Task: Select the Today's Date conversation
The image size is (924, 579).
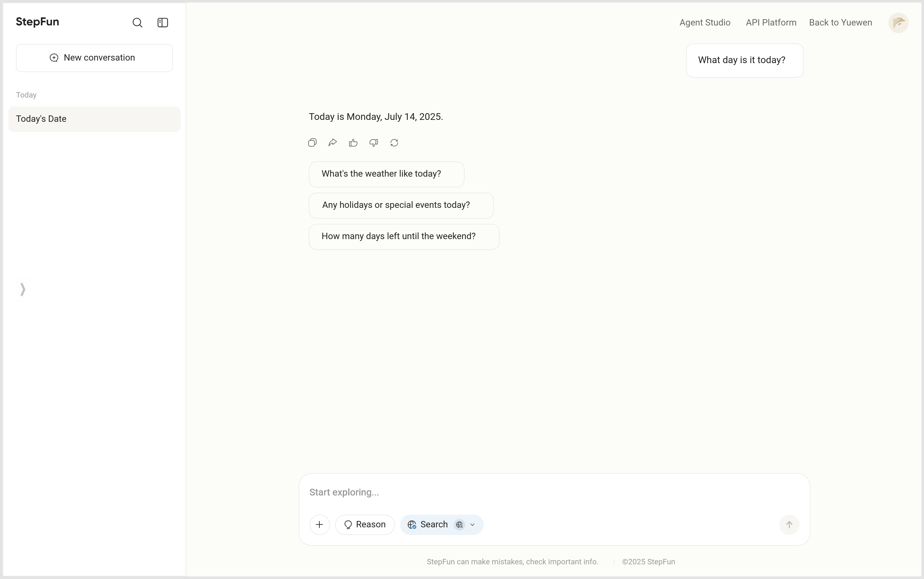Action: (94, 119)
